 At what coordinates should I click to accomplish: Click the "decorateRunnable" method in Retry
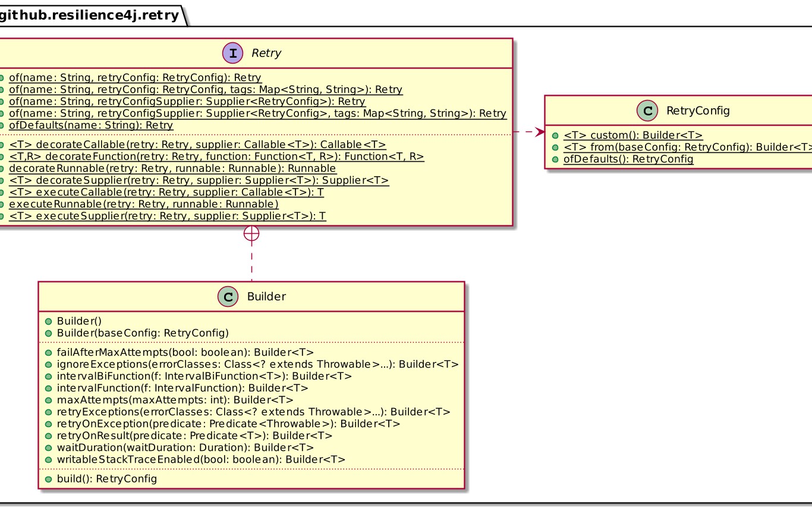172,169
